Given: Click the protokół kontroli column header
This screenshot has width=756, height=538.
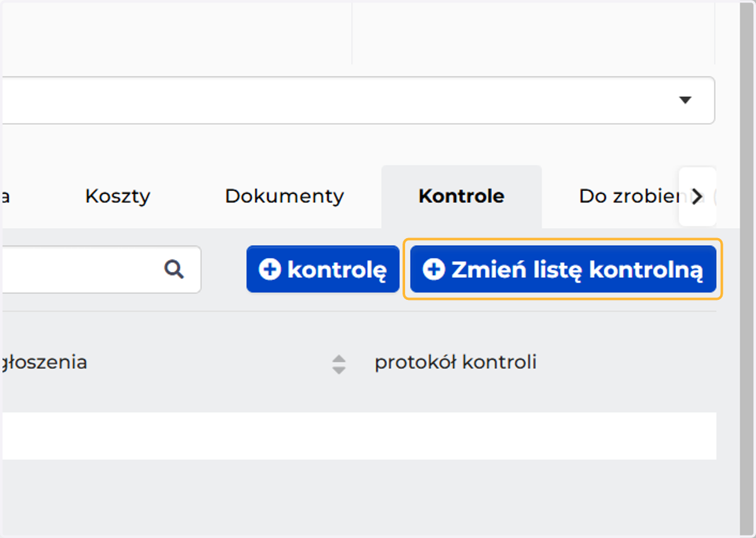Looking at the screenshot, I should pyautogui.click(x=455, y=362).
